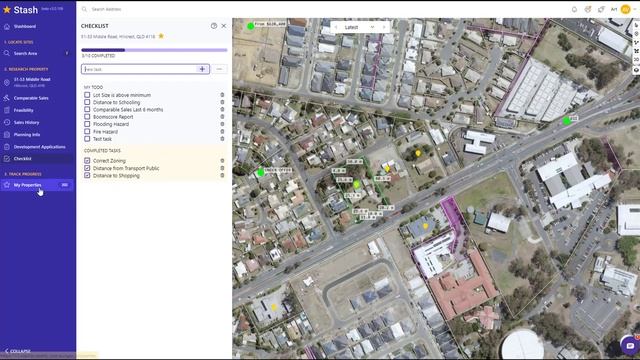Uncheck Distance from Transport Public task
The width and height of the screenshot is (640, 360).
[x=87, y=168]
